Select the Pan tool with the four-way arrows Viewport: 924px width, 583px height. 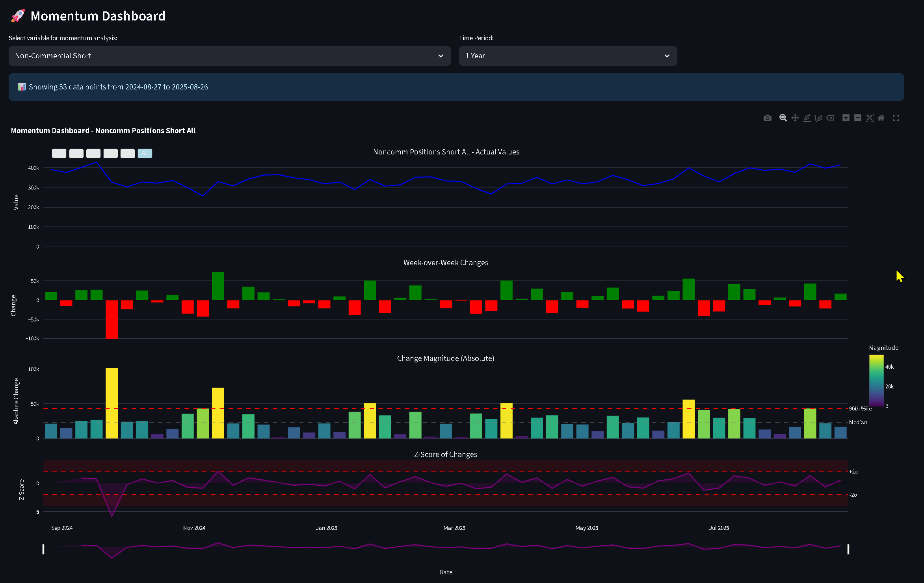tap(795, 118)
